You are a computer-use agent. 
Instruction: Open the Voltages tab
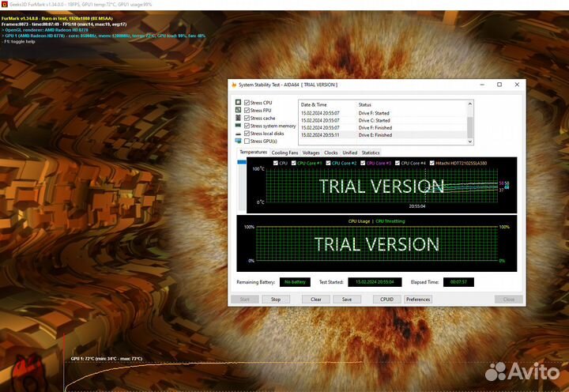pyautogui.click(x=311, y=153)
